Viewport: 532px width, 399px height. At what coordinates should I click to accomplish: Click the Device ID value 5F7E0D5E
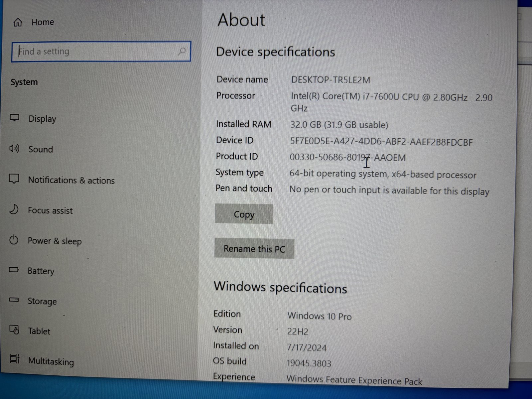pyautogui.click(x=381, y=142)
